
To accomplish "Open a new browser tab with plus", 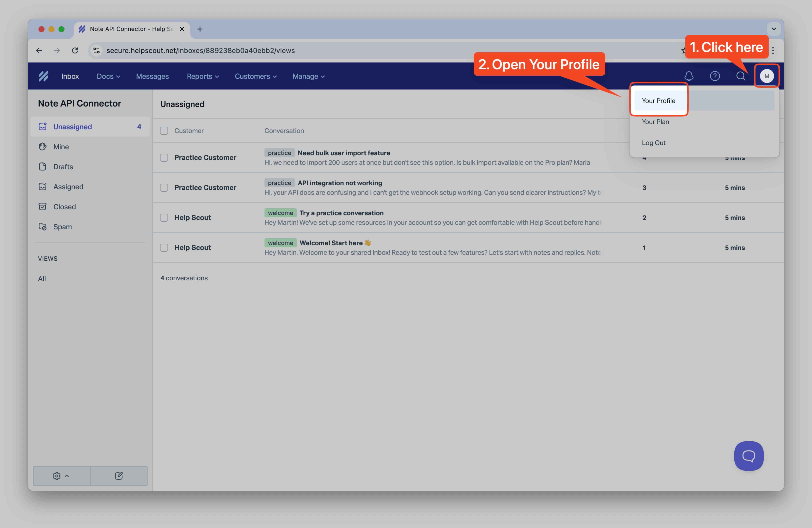I will 200,29.
